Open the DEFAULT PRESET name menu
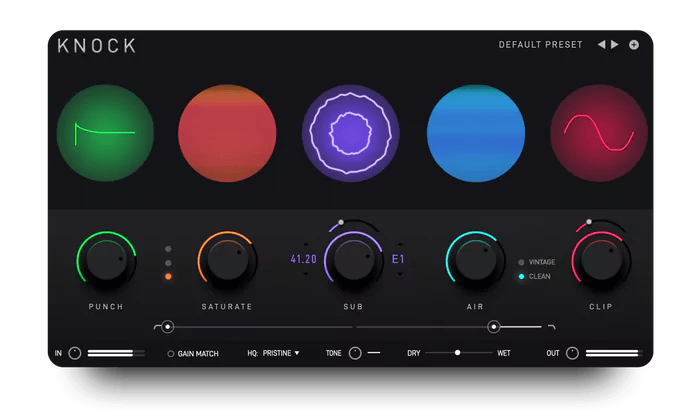This screenshot has width=700, height=416. click(541, 45)
